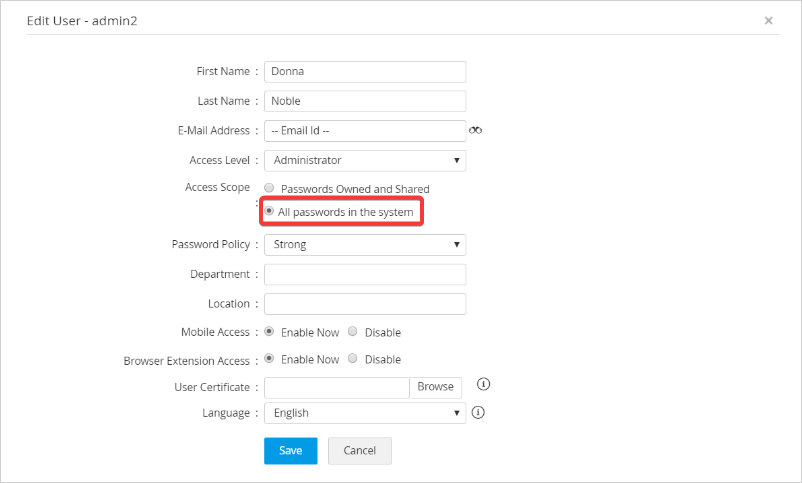Focus the First Name field
The image size is (802, 483).
click(x=365, y=72)
